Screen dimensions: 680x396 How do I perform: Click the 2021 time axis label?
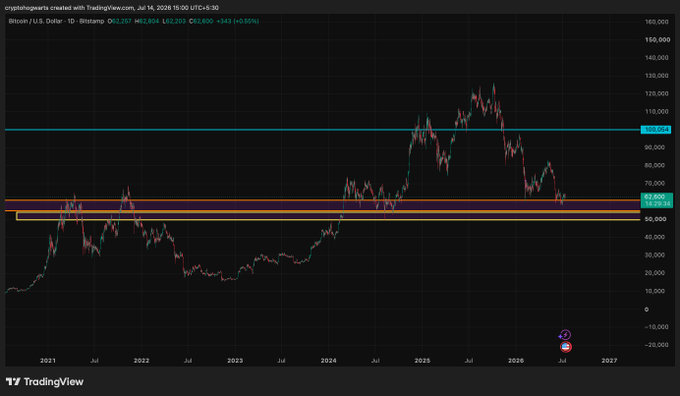pyautogui.click(x=48, y=360)
